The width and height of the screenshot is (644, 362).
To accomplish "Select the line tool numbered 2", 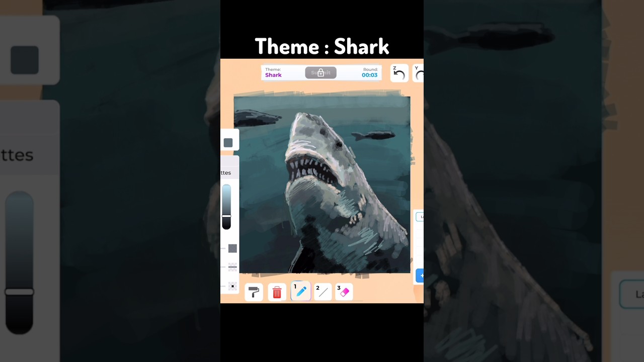I will [323, 292].
